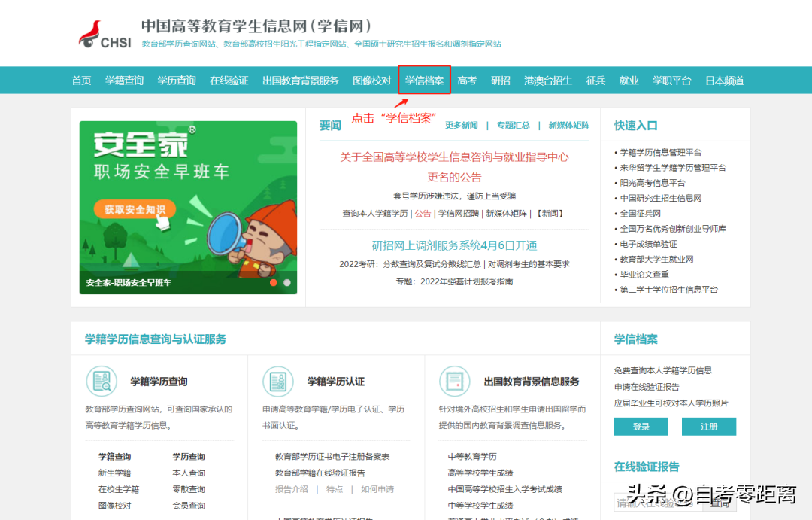Click 对调剂考生的基本要求 link
This screenshot has width=812, height=520.
coord(529,264)
